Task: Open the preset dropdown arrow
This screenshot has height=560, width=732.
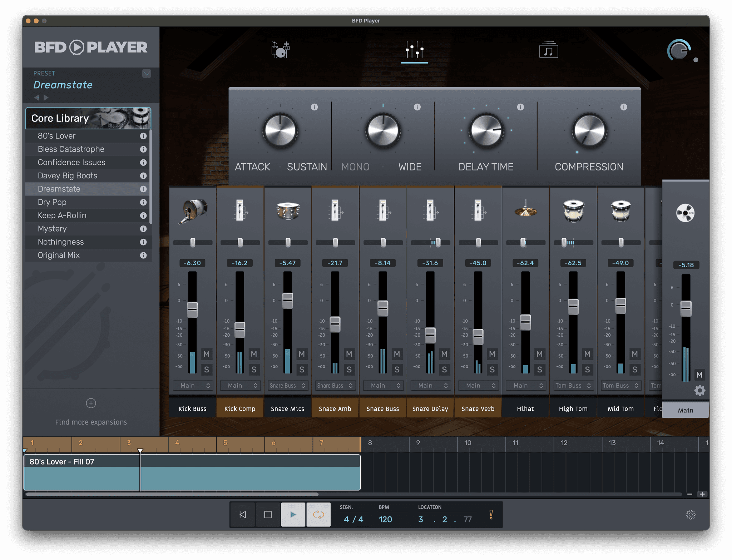Action: 147,74
